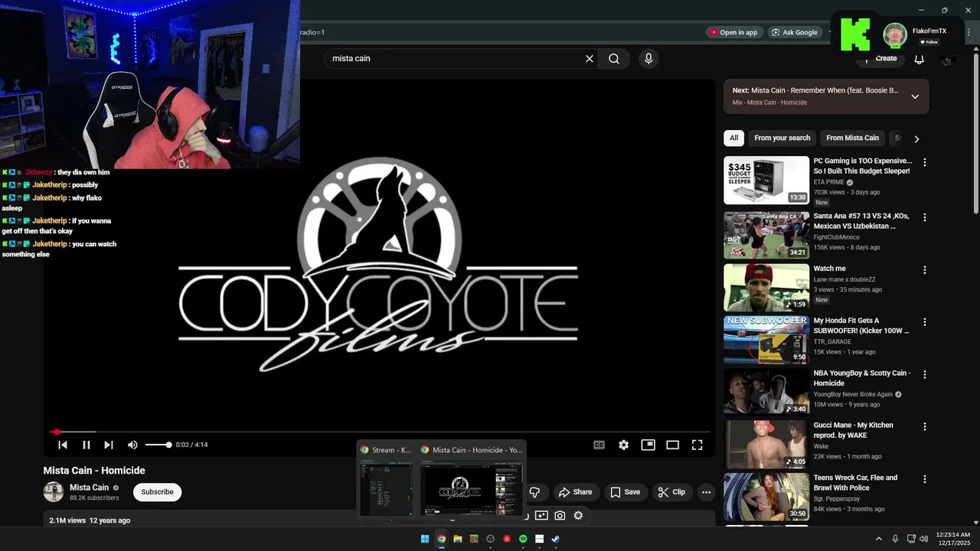Skip to the next video
Viewport: 980px width, 551px height.
[x=109, y=445]
